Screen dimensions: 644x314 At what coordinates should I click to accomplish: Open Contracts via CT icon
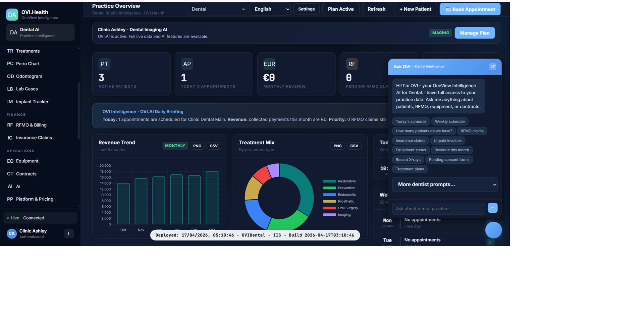pyautogui.click(x=10, y=174)
